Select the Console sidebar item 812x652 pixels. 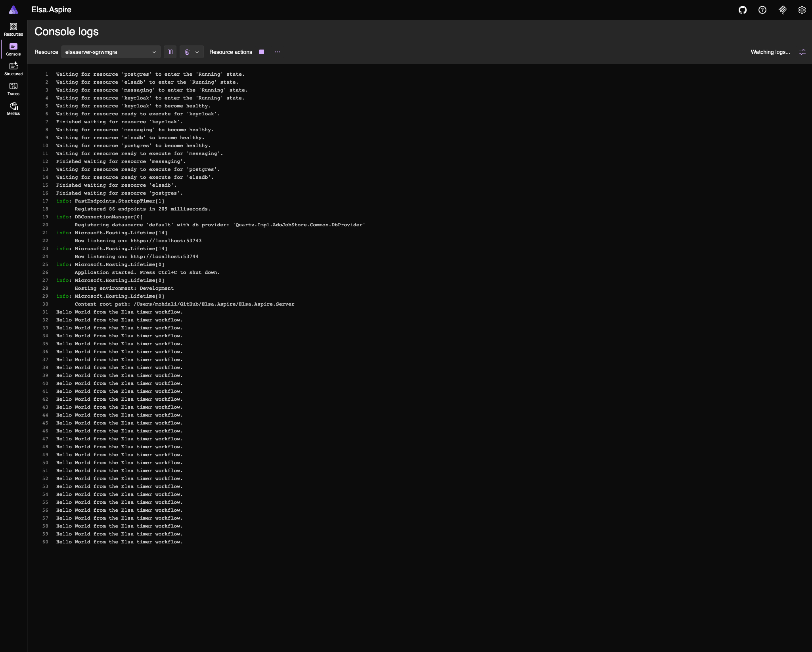(13, 50)
